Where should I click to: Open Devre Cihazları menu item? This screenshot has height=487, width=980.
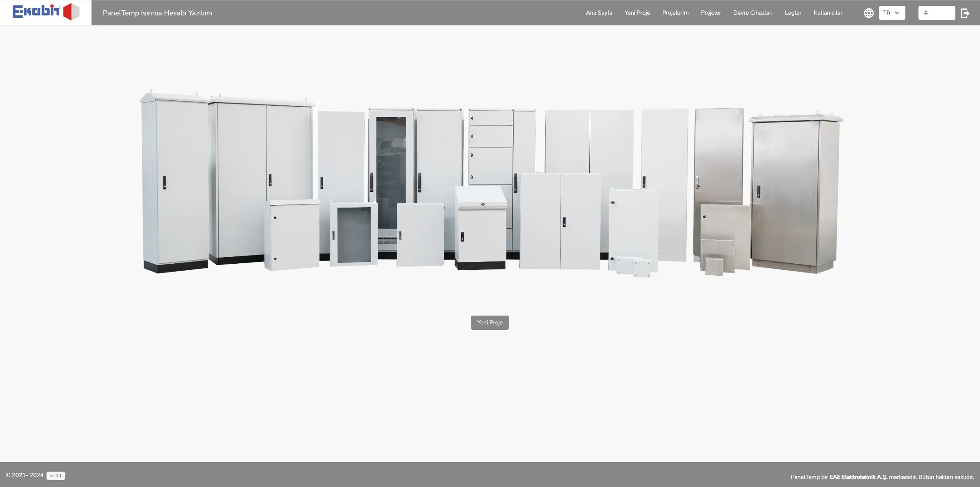[x=752, y=13]
